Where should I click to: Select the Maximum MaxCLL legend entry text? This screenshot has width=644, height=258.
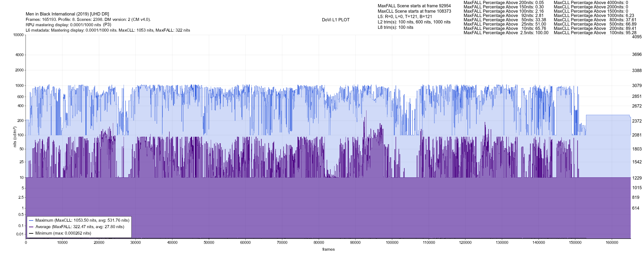click(x=82, y=220)
